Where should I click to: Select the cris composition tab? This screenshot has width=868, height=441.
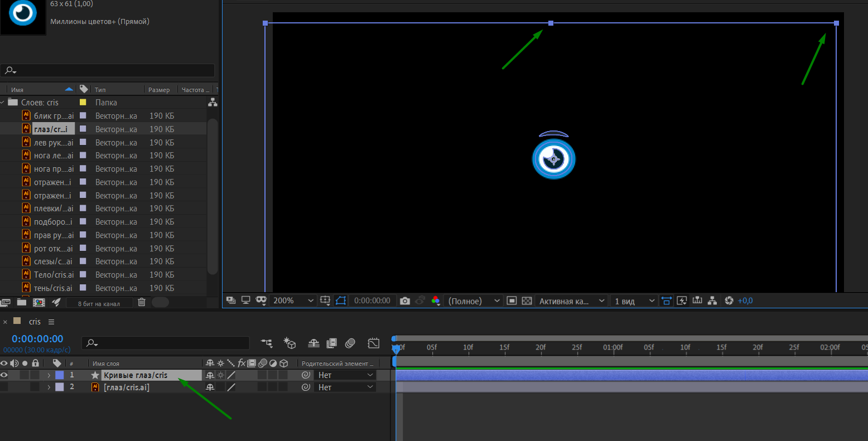coord(35,322)
